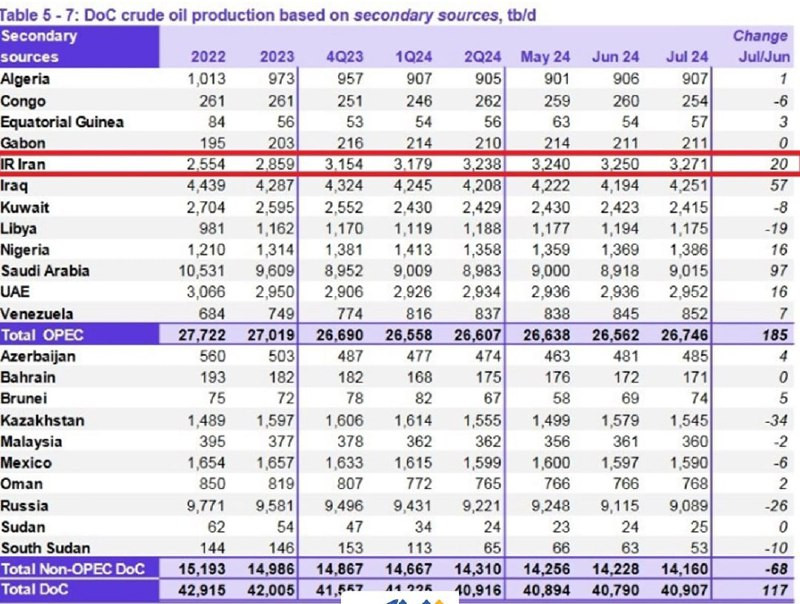The width and height of the screenshot is (800, 604).
Task: Click Kuwait's 4Q23 value 2,552
Action: coord(344,207)
